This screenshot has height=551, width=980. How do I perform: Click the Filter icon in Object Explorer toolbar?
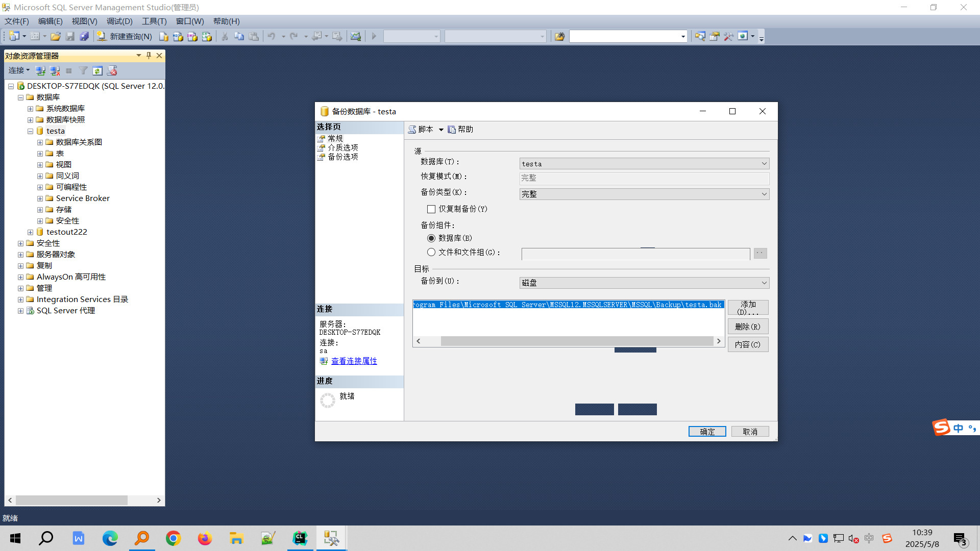click(83, 70)
